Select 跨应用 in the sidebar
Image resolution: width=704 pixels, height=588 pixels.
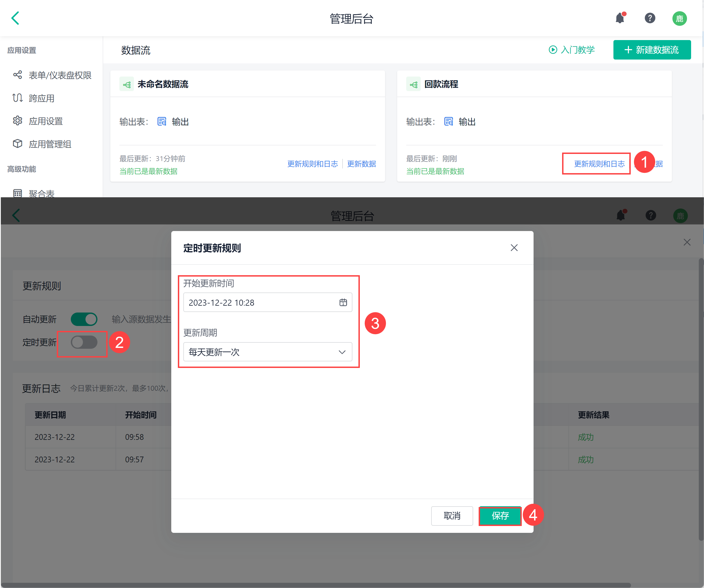[41, 98]
